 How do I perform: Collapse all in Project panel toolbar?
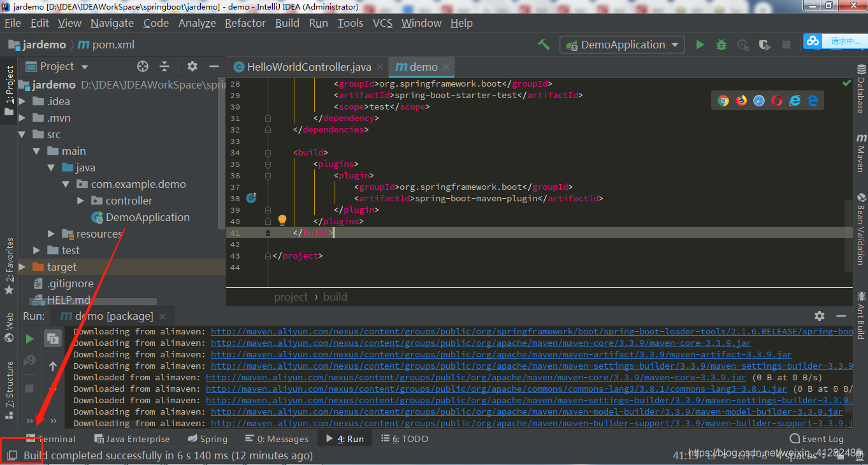164,66
